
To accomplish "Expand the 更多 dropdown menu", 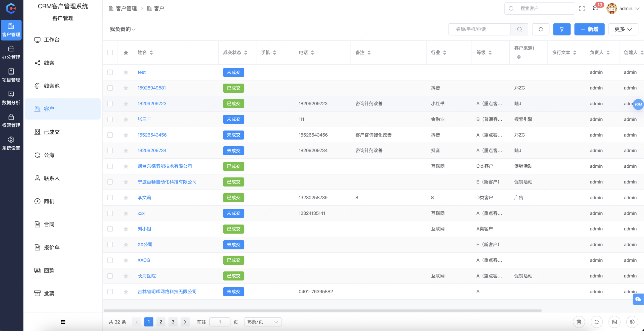I will 623,29.
